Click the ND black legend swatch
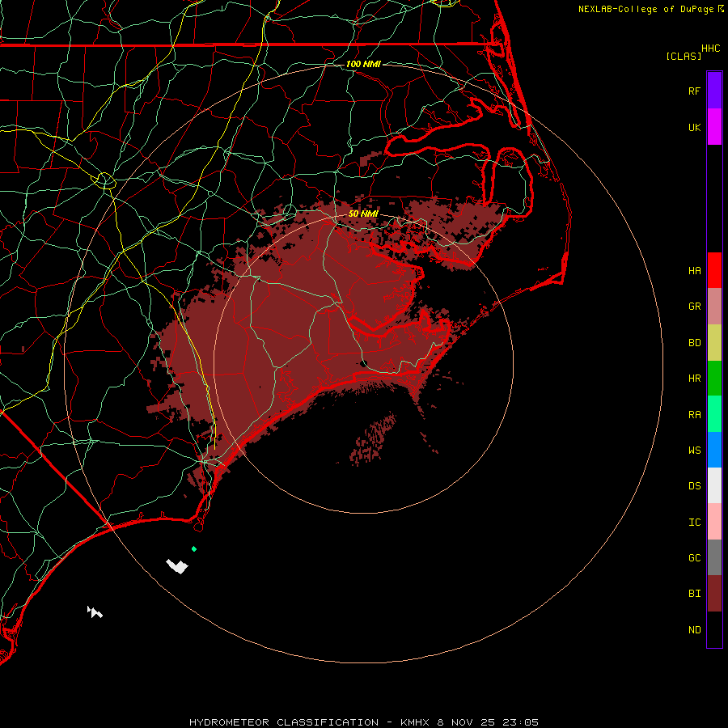 tap(714, 629)
